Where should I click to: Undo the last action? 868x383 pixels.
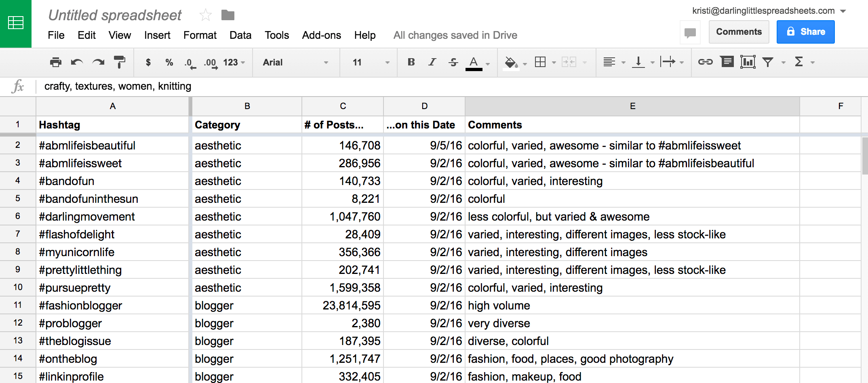(x=77, y=62)
